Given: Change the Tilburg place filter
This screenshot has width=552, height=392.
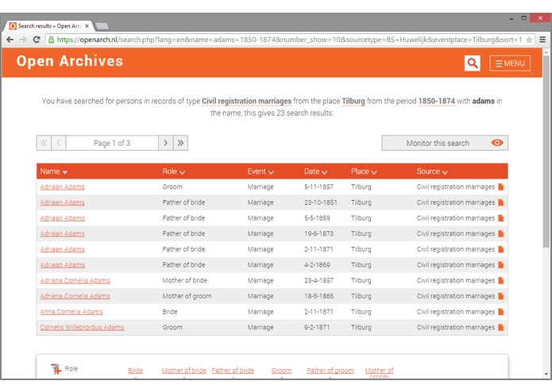Looking at the screenshot, I should (x=353, y=102).
